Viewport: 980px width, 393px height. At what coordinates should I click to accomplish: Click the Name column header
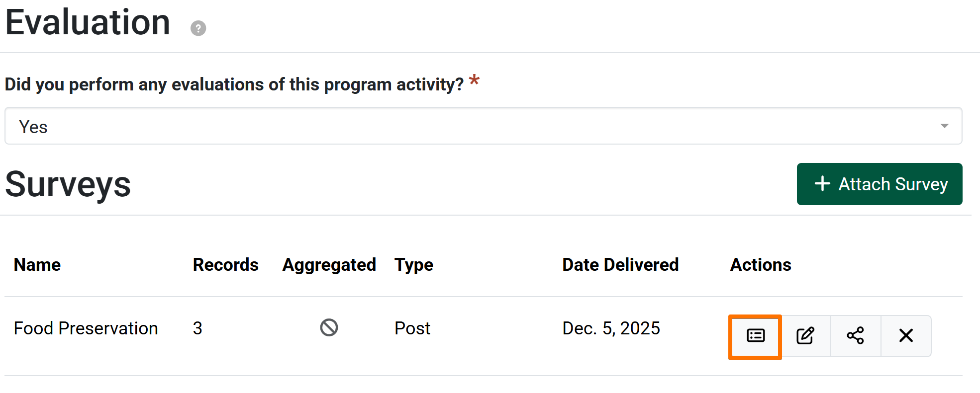(x=37, y=265)
